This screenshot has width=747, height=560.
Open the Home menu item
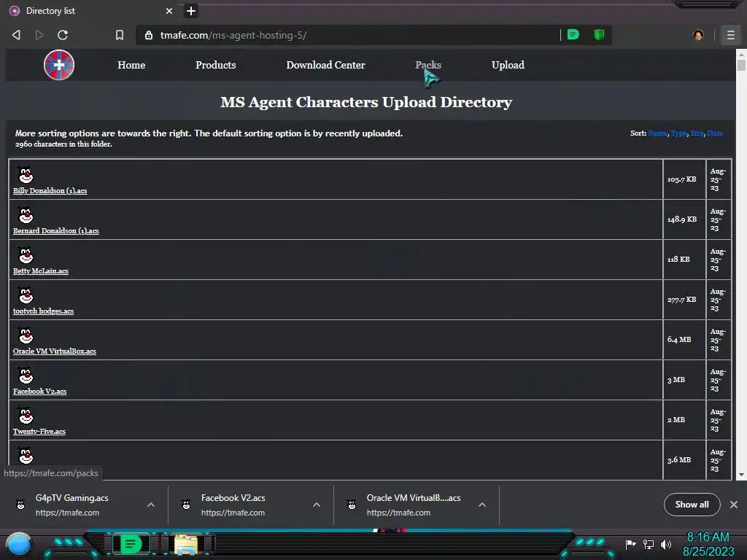131,65
